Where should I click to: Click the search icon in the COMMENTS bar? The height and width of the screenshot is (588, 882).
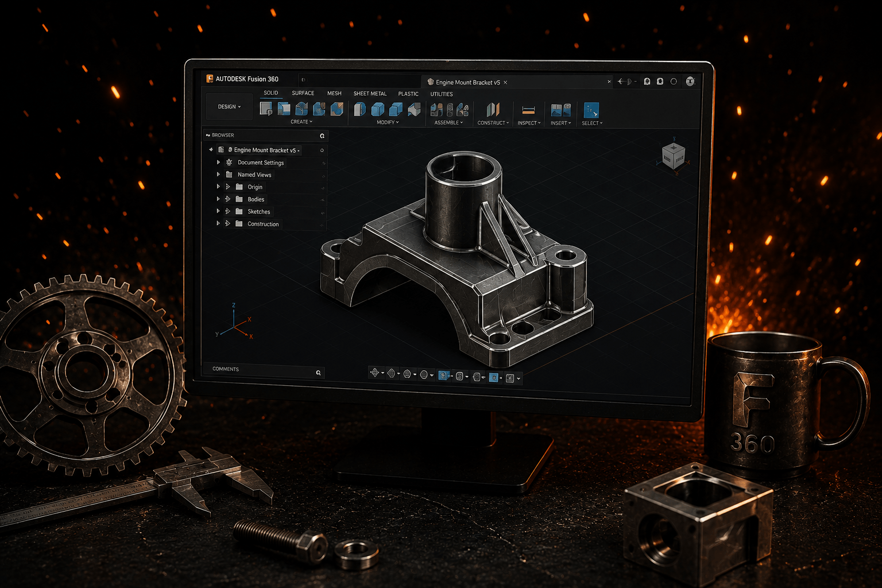pos(319,373)
